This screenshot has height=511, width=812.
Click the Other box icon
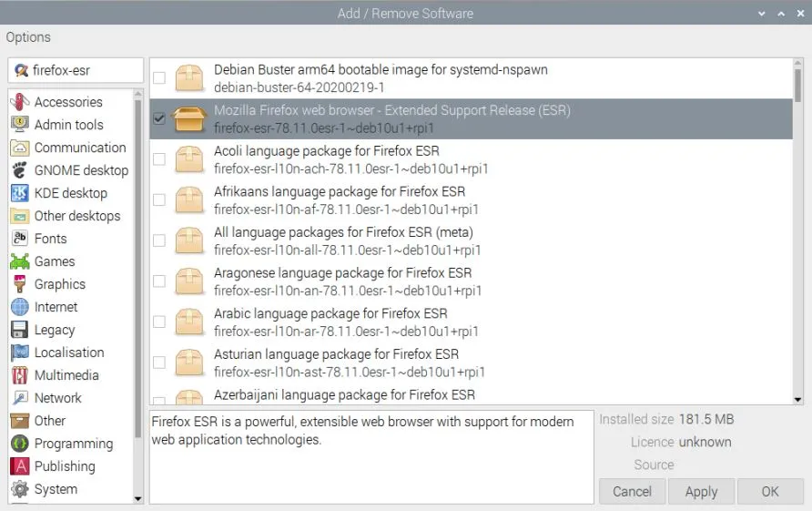pyautogui.click(x=20, y=420)
